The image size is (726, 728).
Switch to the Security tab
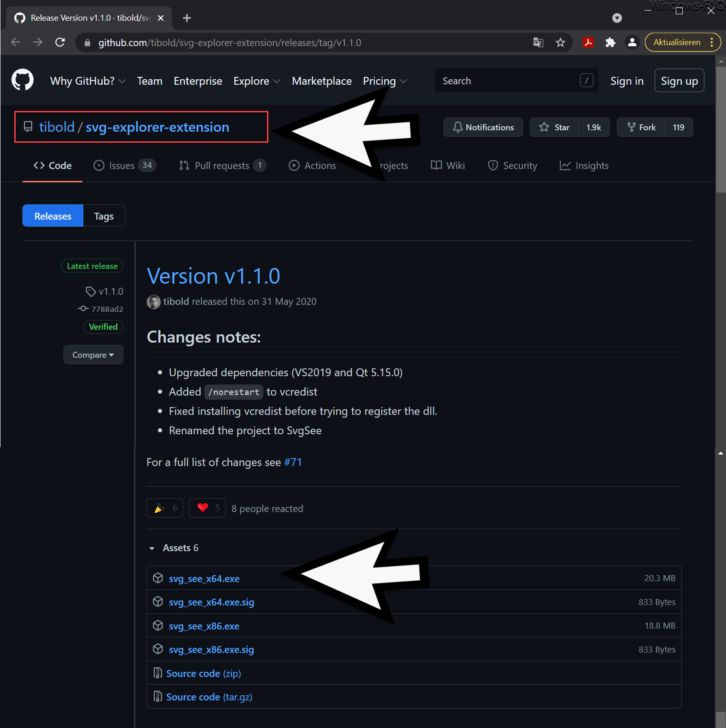(512, 166)
